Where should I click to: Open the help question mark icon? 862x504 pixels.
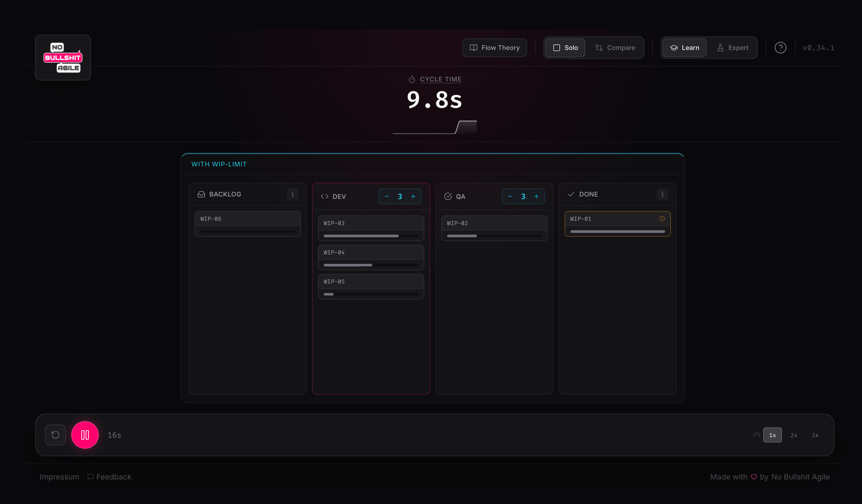(780, 48)
